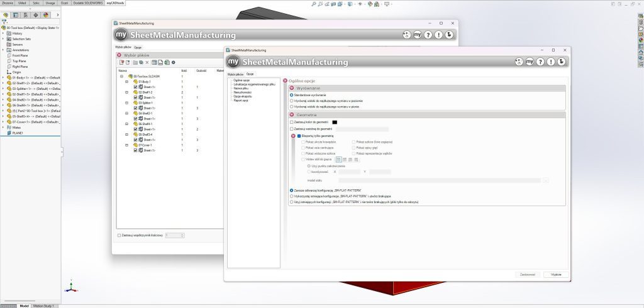Click black geometry color swatch
The image size is (644, 308).
335,122
